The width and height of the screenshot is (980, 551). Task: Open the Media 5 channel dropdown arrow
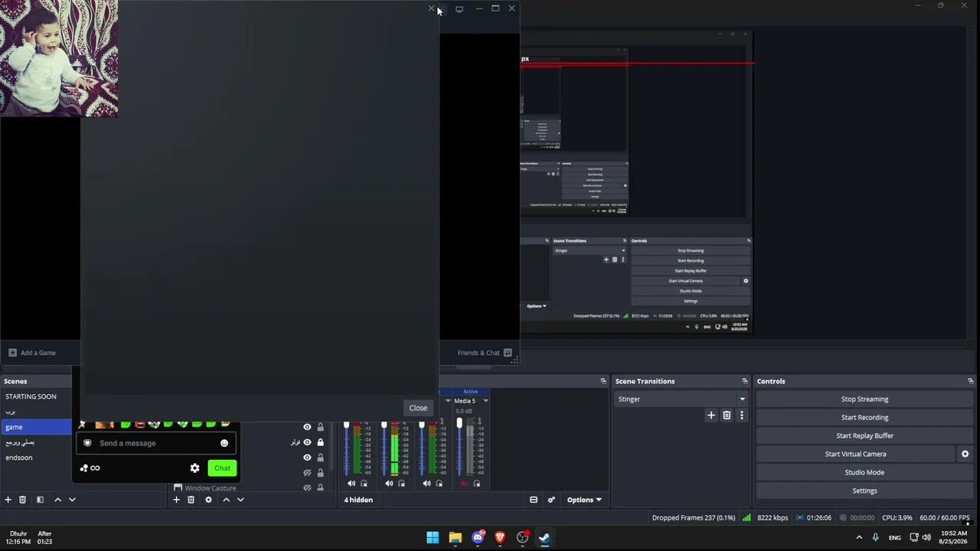pyautogui.click(x=485, y=401)
